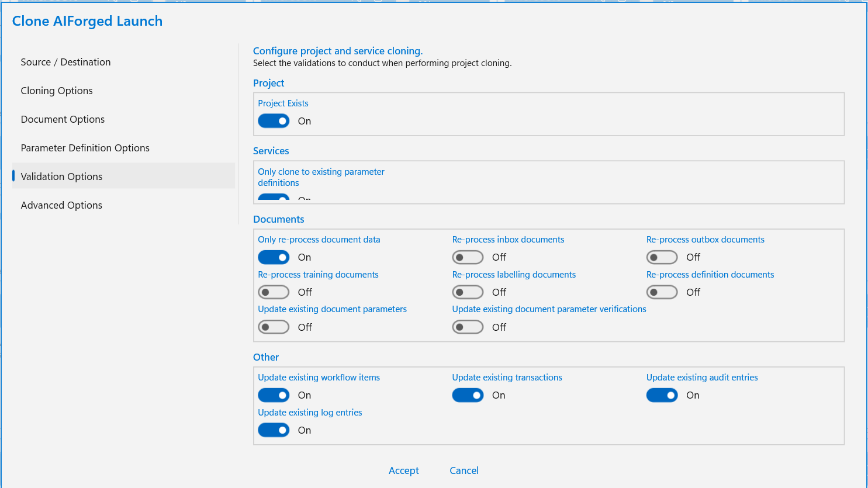Open the Source / Destination page
Image resolution: width=868 pixels, height=488 pixels.
click(123, 62)
